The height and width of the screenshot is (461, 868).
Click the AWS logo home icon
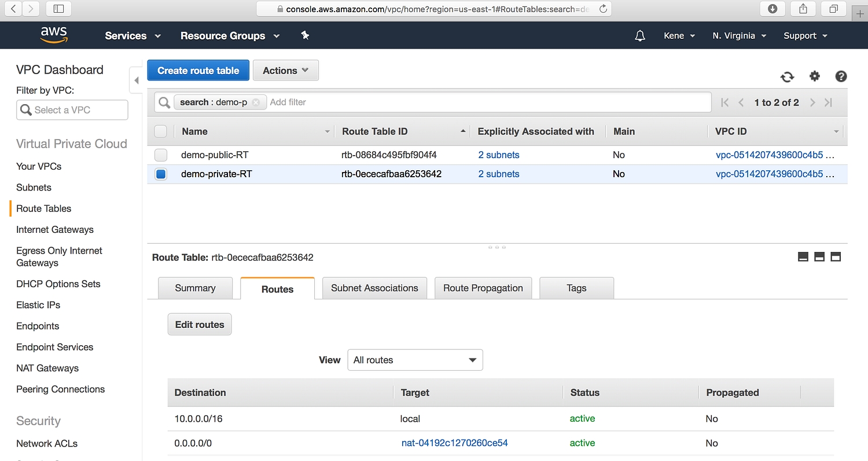54,35
